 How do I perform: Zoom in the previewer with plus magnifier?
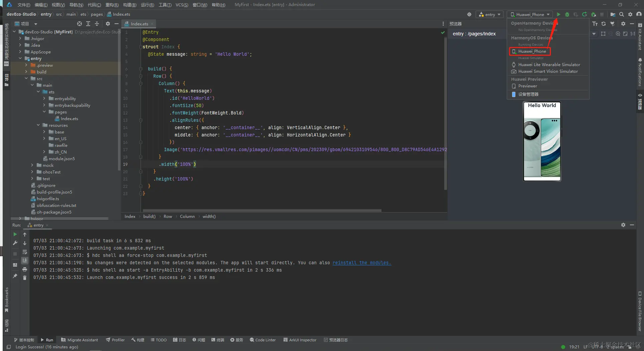click(618, 34)
